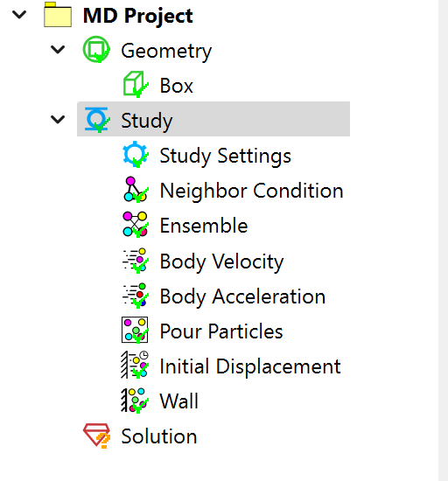The image size is (448, 481).
Task: Click the Body Velocity icon
Action: click(x=136, y=261)
